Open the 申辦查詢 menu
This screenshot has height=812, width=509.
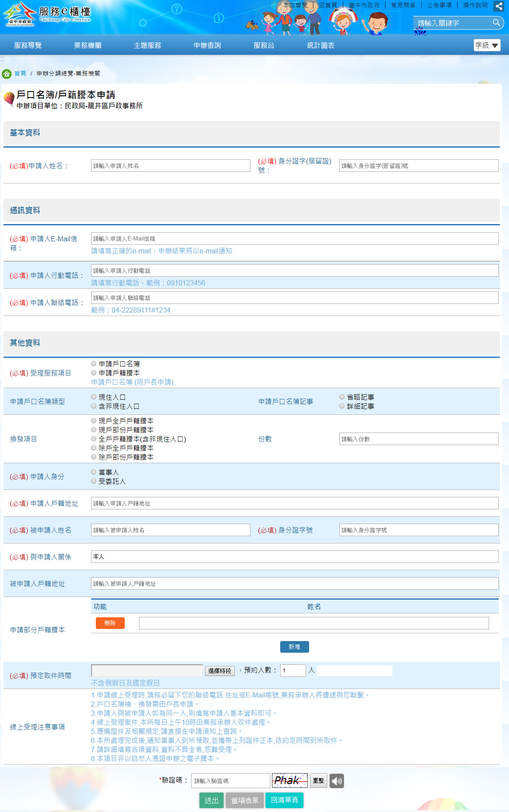(207, 45)
